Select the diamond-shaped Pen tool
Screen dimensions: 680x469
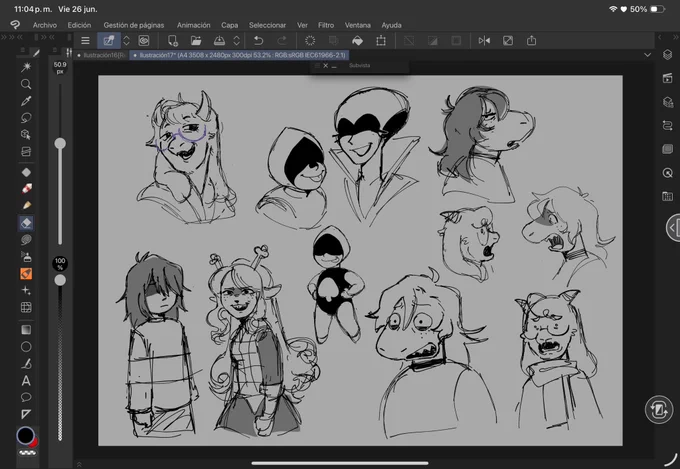[x=26, y=172]
